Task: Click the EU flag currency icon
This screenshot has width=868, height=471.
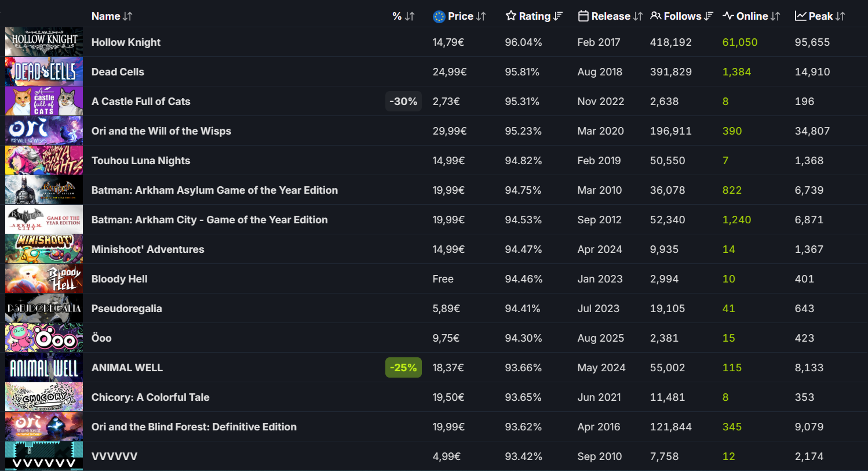Action: point(439,16)
